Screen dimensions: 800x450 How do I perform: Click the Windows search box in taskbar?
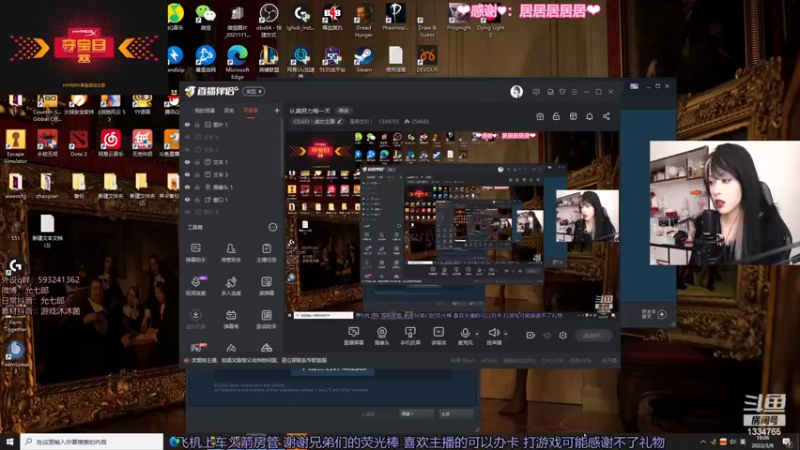(x=92, y=442)
